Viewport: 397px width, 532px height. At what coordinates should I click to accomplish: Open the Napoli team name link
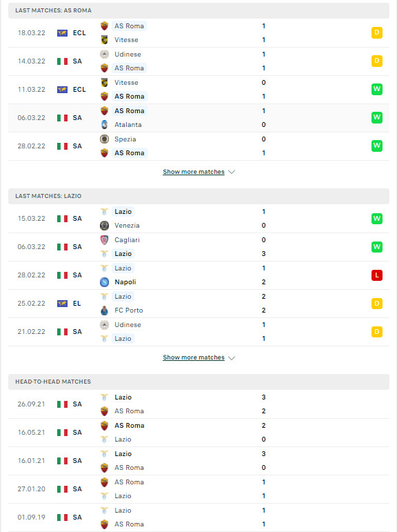(x=125, y=282)
